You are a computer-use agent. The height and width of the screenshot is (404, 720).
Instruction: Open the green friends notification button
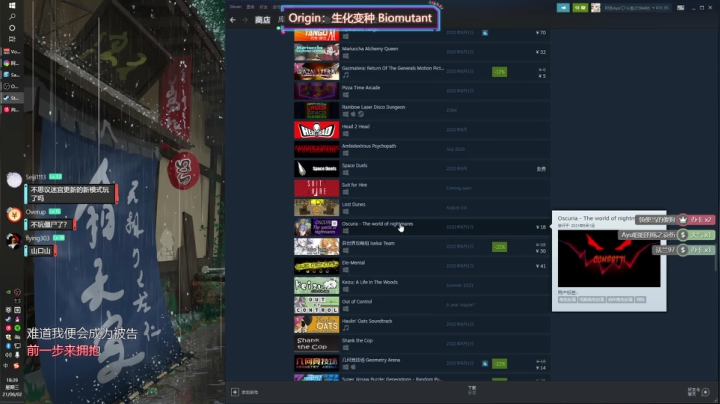[x=580, y=8]
